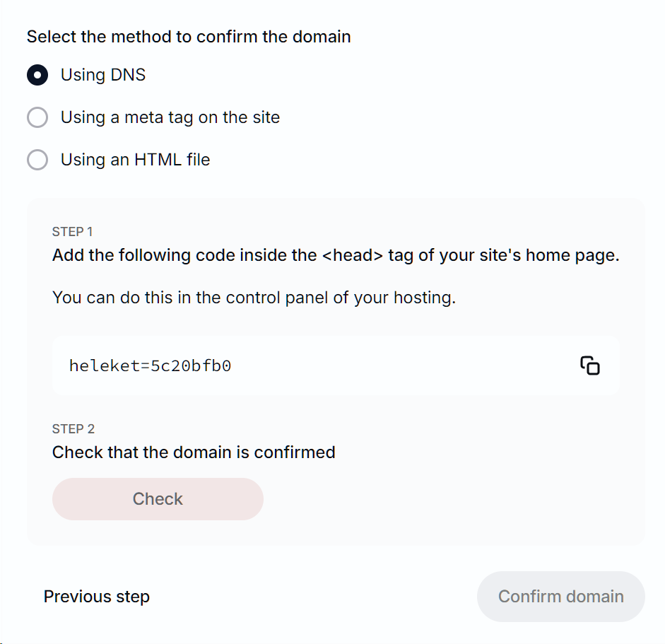Click 'Using a meta tag on the site' label

(170, 117)
